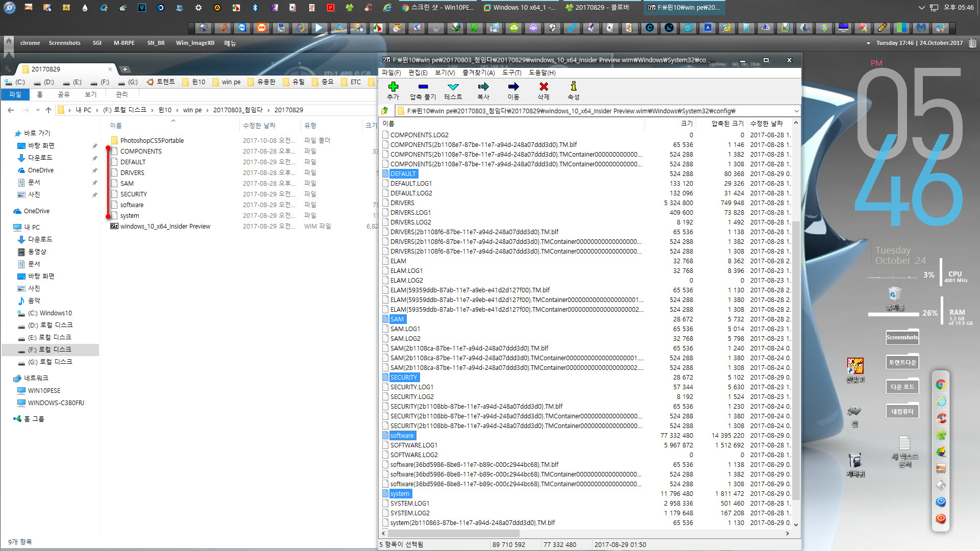The height and width of the screenshot is (551, 980).
Task: Click the trash icon at top-right bar
Action: coord(972,43)
